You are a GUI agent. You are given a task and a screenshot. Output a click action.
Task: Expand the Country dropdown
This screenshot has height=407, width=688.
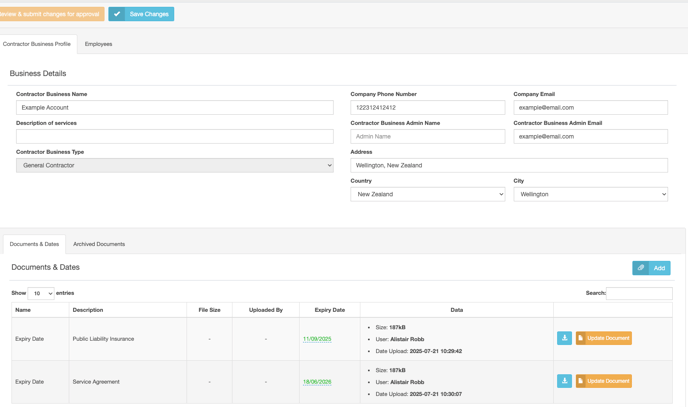coord(427,194)
